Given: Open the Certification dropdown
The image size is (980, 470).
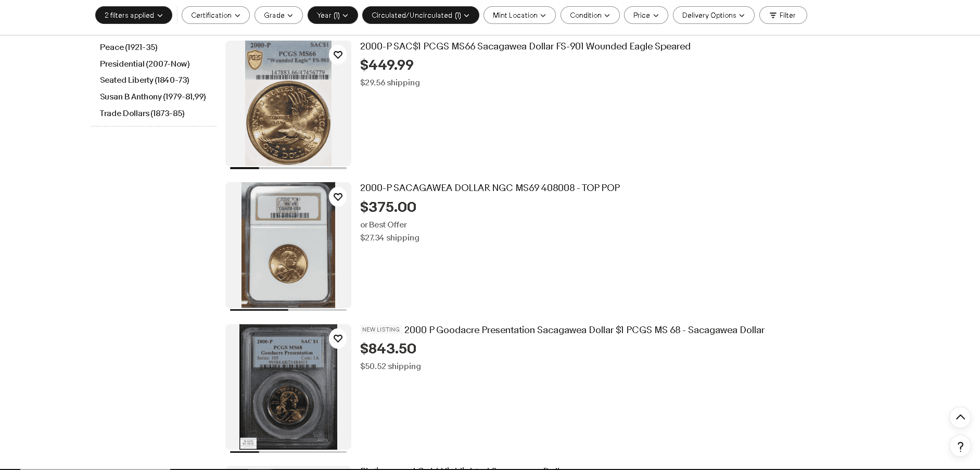Looking at the screenshot, I should click(215, 15).
